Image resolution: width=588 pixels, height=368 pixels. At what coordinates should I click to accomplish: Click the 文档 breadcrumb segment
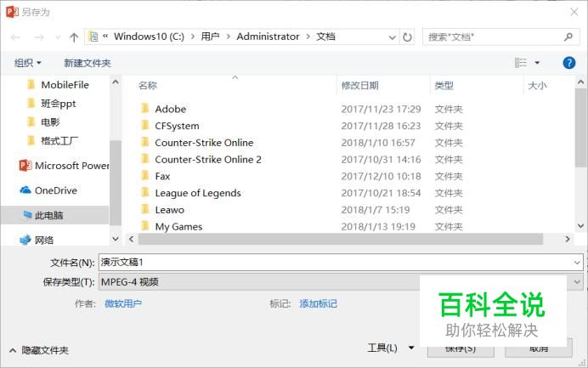click(325, 37)
